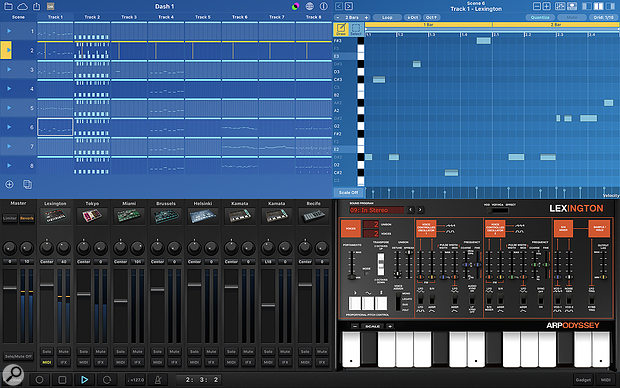
Task: Select scene 6 clip on Track 1
Action: point(55,127)
